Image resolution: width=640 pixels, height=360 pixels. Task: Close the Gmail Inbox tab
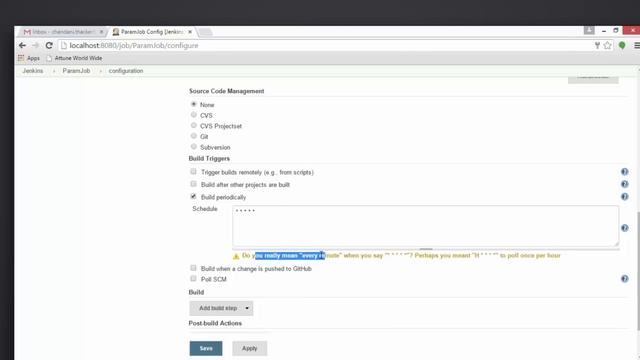102,32
